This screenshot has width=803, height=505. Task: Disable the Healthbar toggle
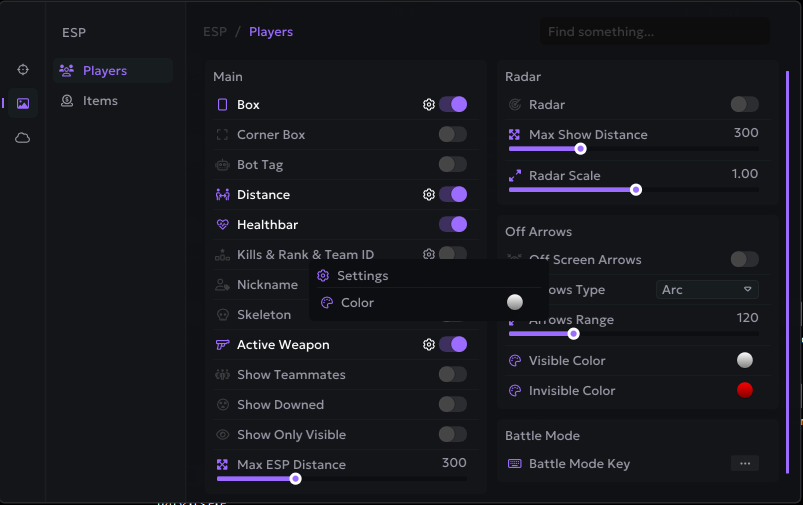click(452, 225)
